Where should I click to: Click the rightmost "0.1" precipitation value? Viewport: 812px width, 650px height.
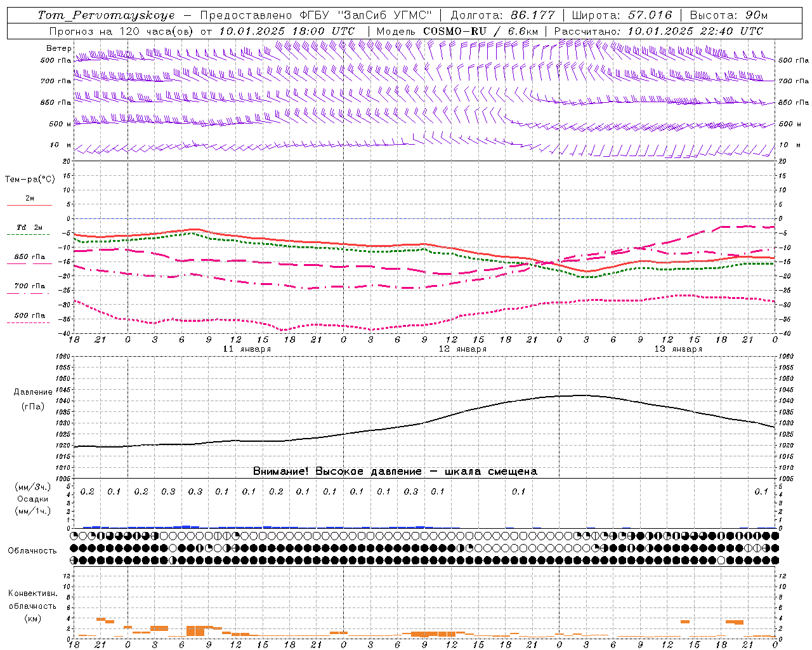tap(761, 492)
